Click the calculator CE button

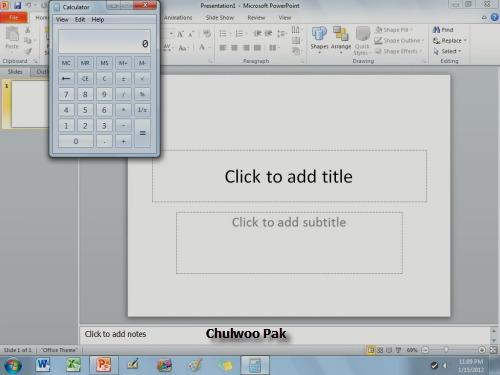(85, 79)
